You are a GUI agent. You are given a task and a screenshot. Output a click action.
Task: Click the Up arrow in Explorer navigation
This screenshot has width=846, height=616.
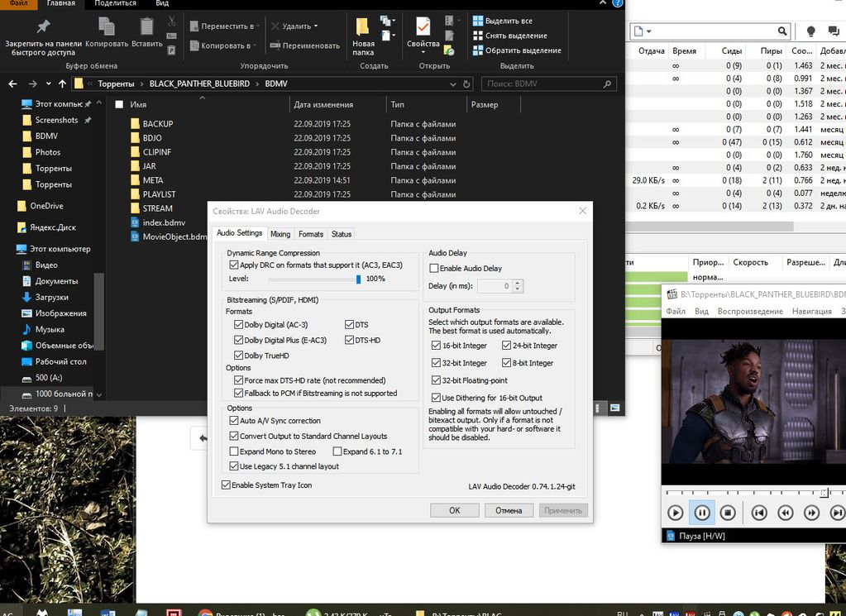62,84
